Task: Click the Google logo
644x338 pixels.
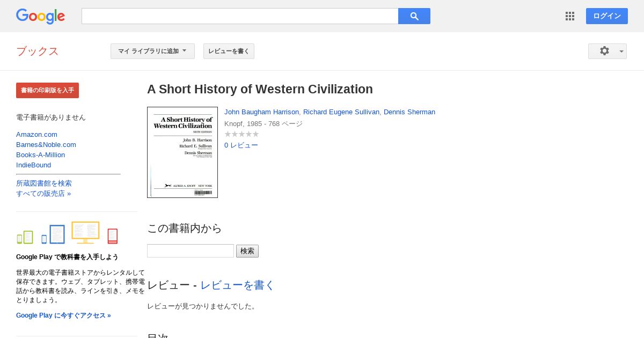Action: pos(40,16)
